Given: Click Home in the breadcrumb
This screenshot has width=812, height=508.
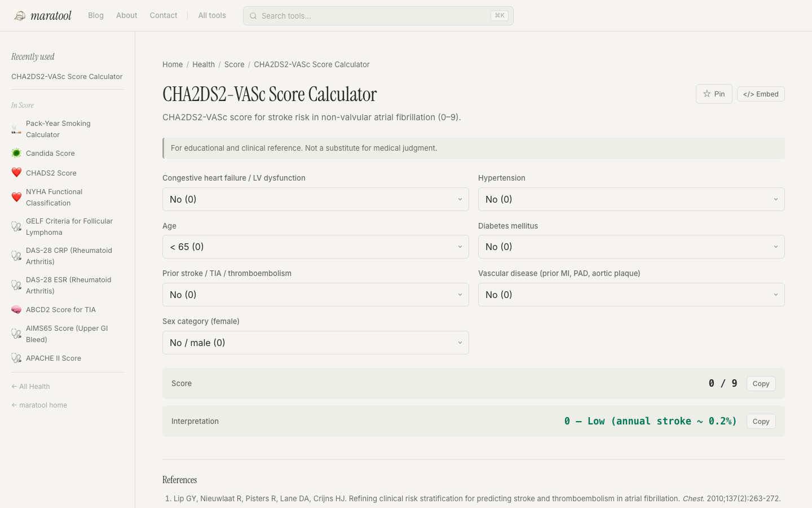Looking at the screenshot, I should pos(173,64).
